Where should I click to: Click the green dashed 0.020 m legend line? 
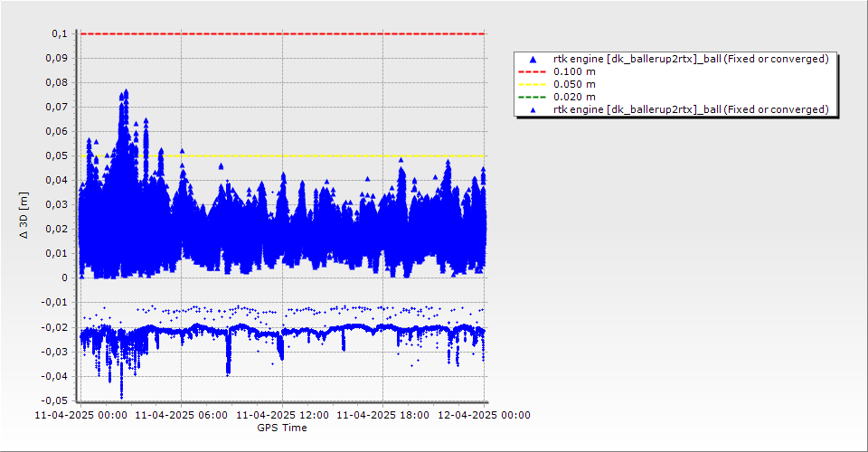point(532,98)
